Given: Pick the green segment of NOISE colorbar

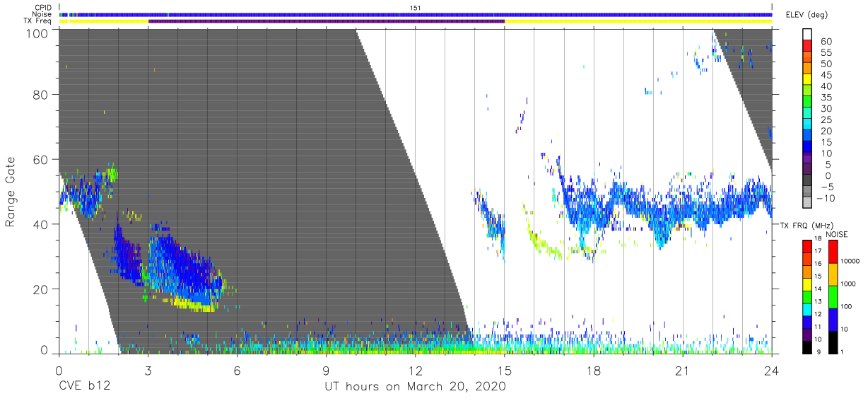Looking at the screenshot, I should (x=833, y=296).
